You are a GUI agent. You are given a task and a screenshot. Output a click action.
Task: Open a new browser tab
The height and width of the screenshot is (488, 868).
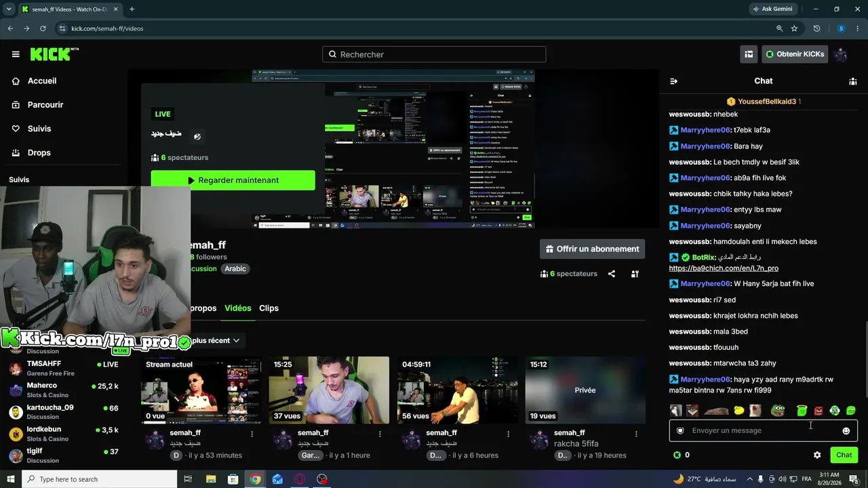(132, 9)
